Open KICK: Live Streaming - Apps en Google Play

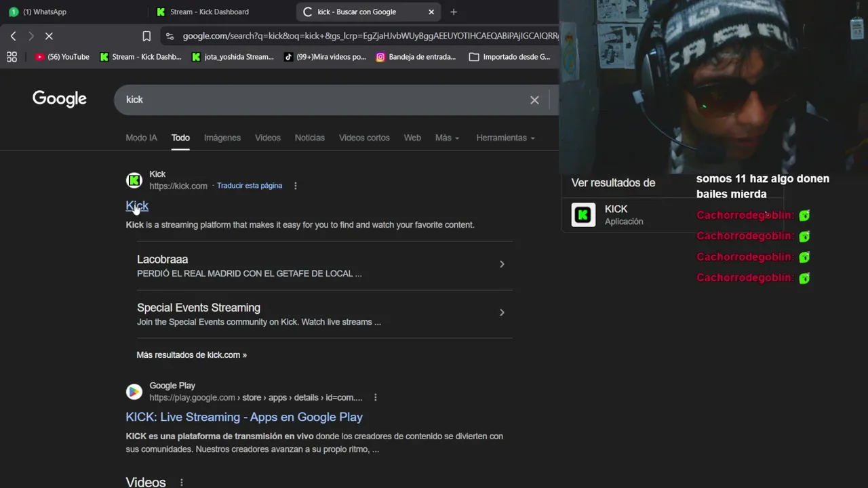click(x=244, y=417)
